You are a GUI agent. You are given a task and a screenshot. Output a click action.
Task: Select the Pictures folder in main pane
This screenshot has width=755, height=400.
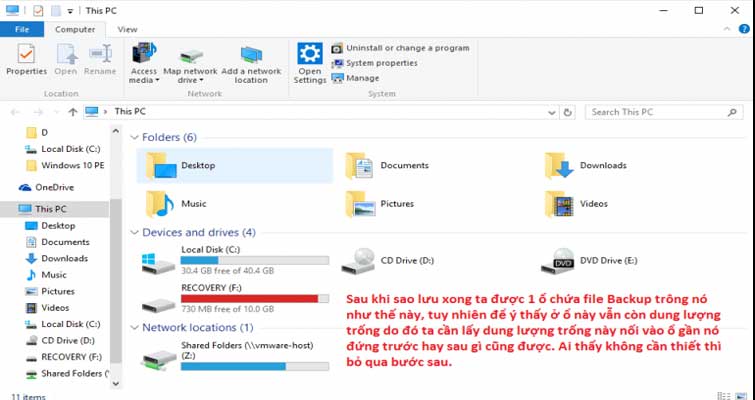pyautogui.click(x=379, y=204)
